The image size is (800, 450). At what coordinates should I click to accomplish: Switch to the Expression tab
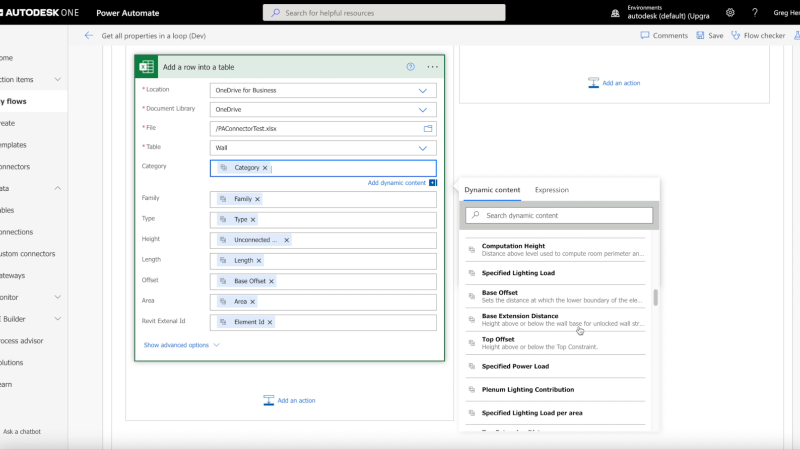click(552, 190)
